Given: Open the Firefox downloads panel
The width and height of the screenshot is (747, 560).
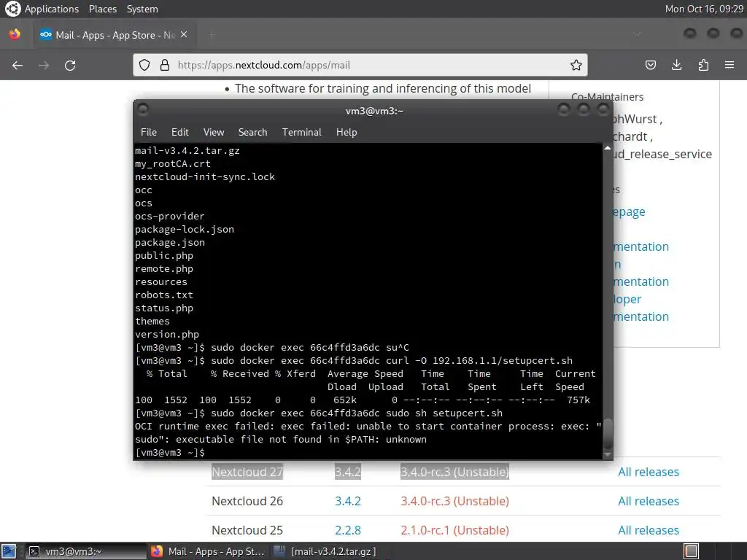Looking at the screenshot, I should pos(676,65).
